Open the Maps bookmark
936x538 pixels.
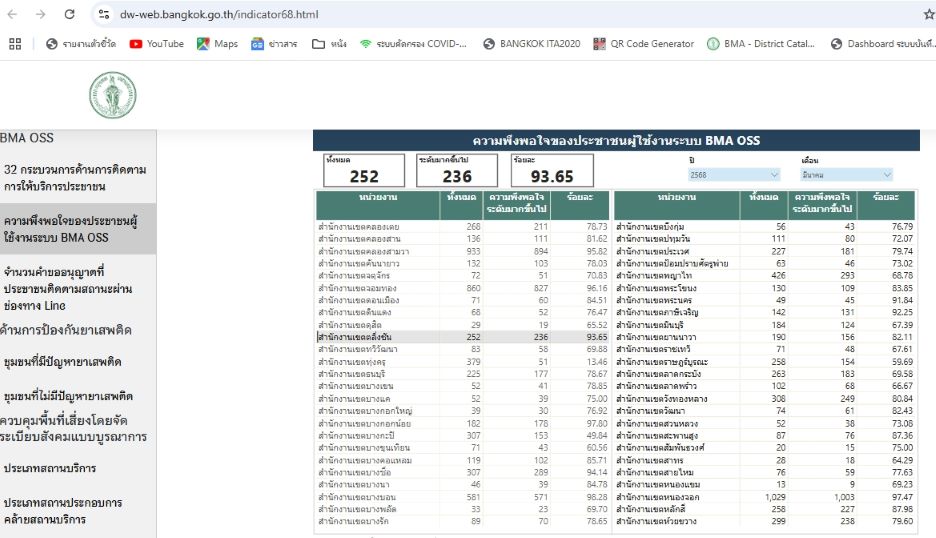(x=217, y=44)
